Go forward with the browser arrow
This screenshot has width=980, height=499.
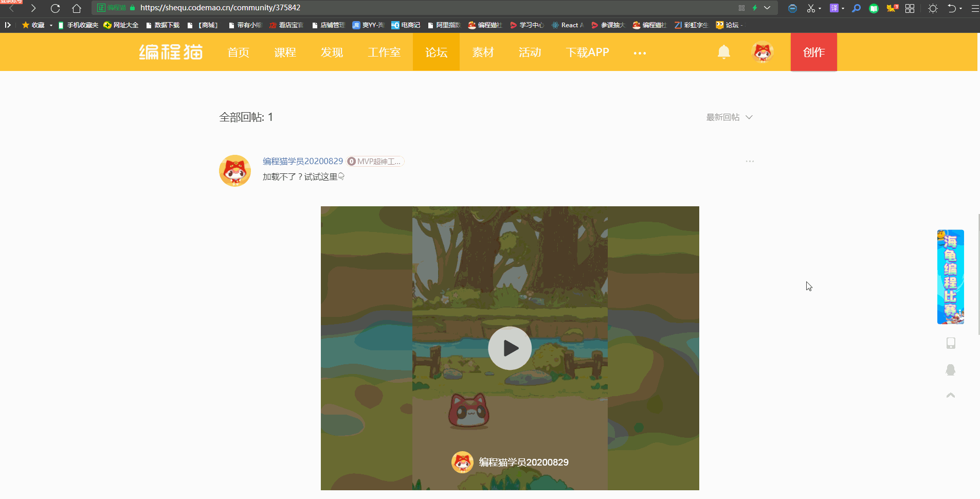point(33,8)
